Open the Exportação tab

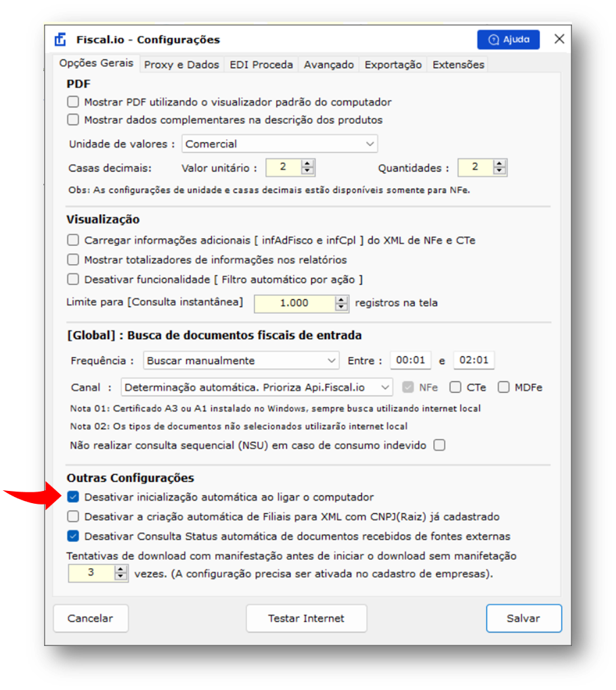[x=393, y=65]
